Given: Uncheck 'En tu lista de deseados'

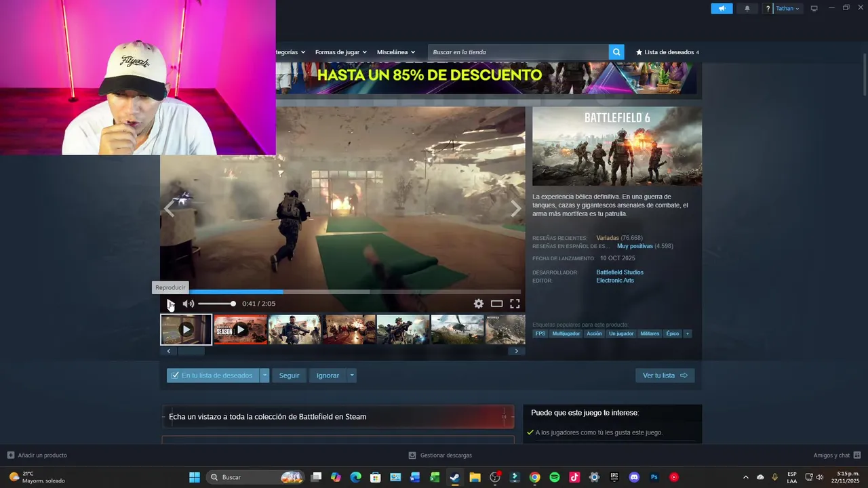Looking at the screenshot, I should coord(213,375).
